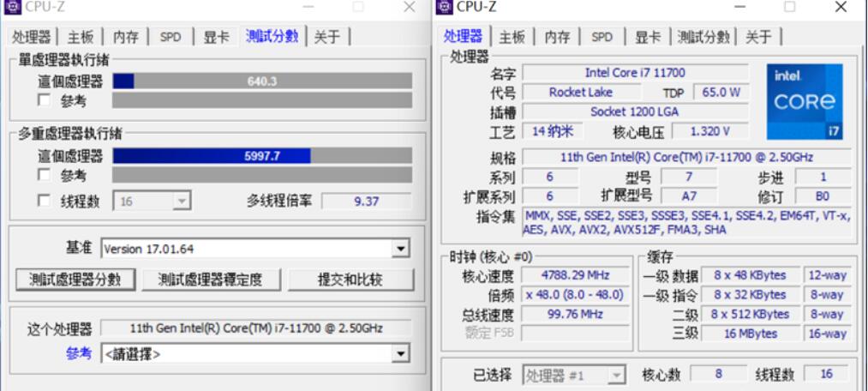Switch to 内存 tab in right window
The height and width of the screenshot is (391, 868).
point(558,37)
